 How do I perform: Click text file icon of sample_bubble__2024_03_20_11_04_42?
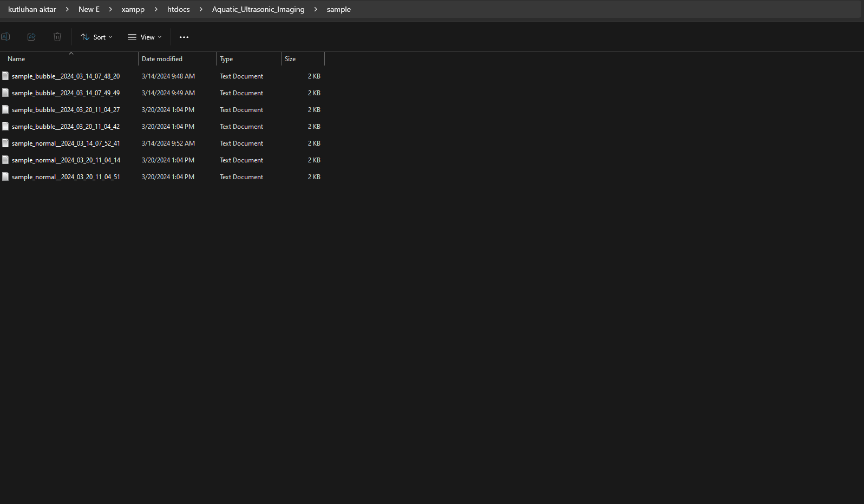pyautogui.click(x=5, y=126)
